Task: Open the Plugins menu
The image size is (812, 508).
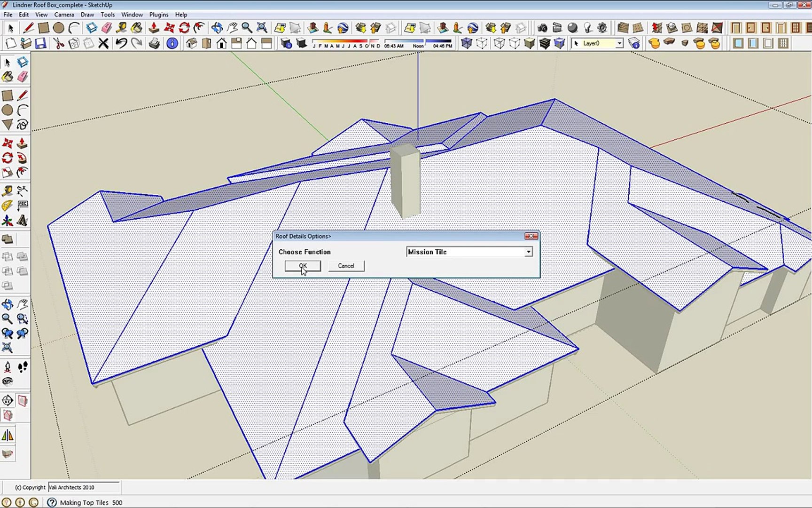Action: 158,15
